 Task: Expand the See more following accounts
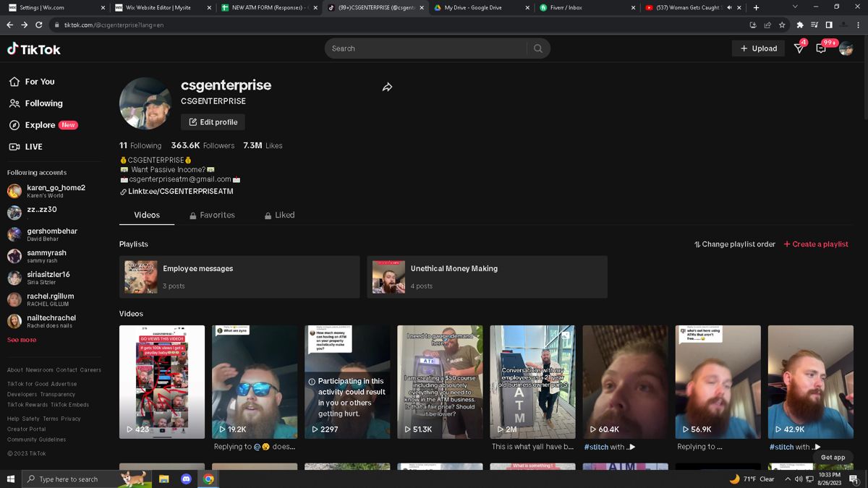pos(22,340)
